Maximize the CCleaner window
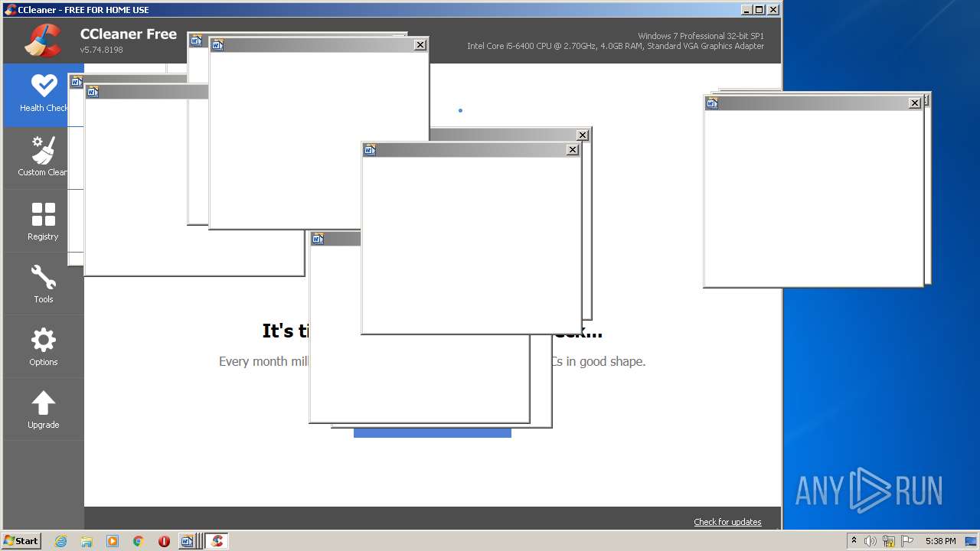The image size is (980, 551). tap(759, 10)
